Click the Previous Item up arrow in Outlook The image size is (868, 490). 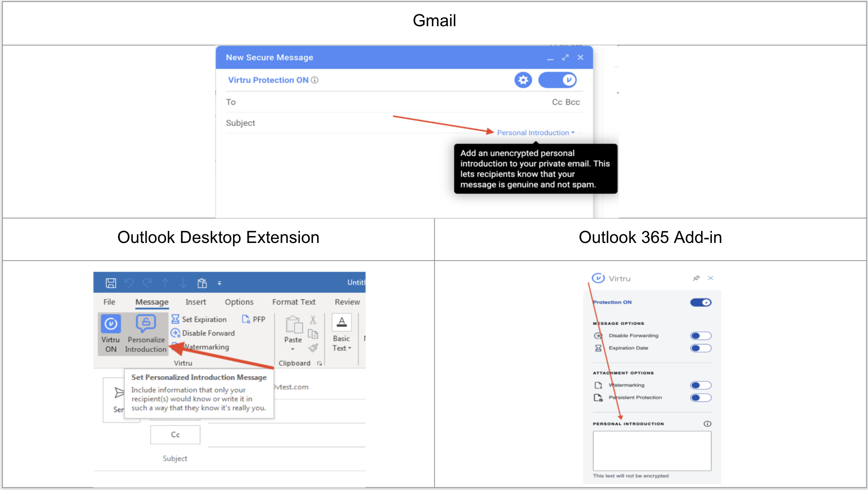[x=165, y=283]
